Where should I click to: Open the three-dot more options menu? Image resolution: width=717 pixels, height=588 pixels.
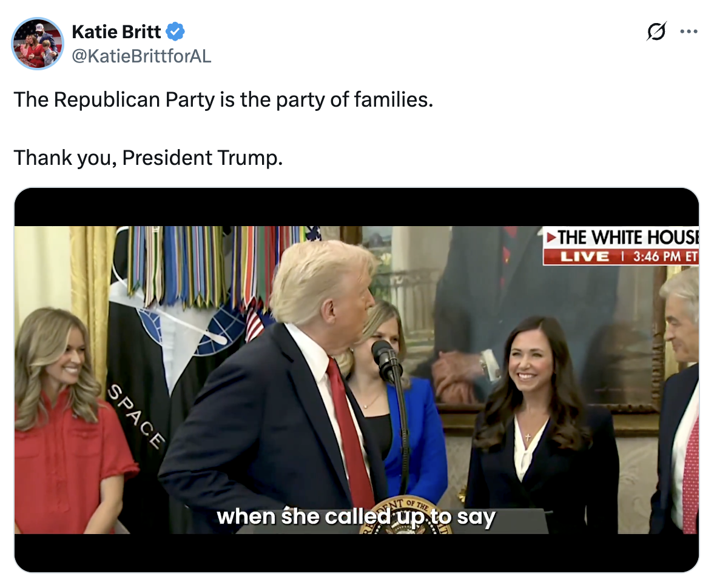click(x=688, y=32)
